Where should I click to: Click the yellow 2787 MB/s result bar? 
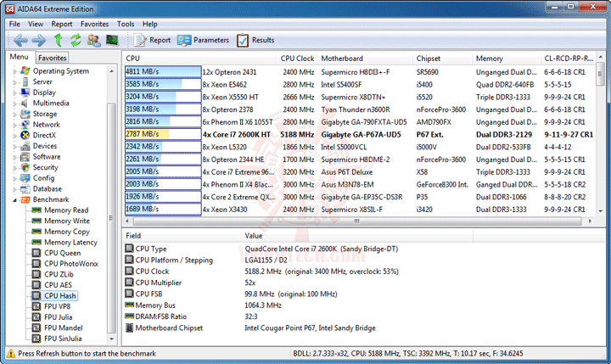point(163,134)
